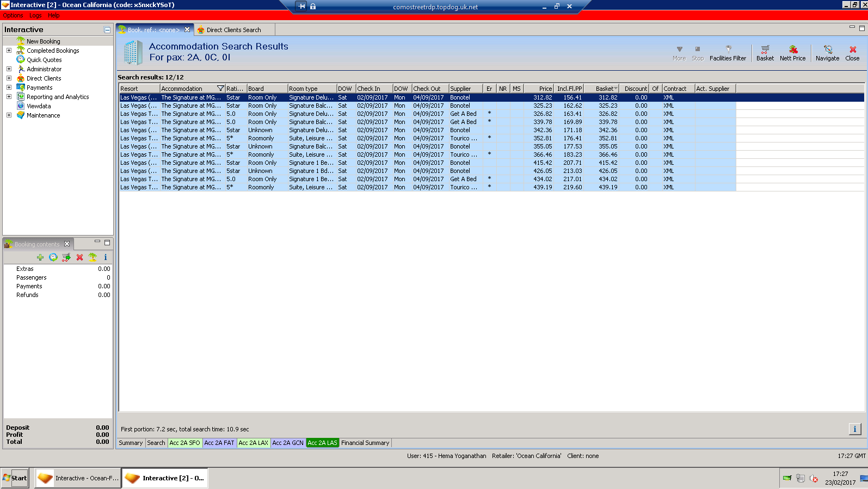Switch to Interactive - Ocean-F... taskbar window
868x489 pixels.
(77, 478)
